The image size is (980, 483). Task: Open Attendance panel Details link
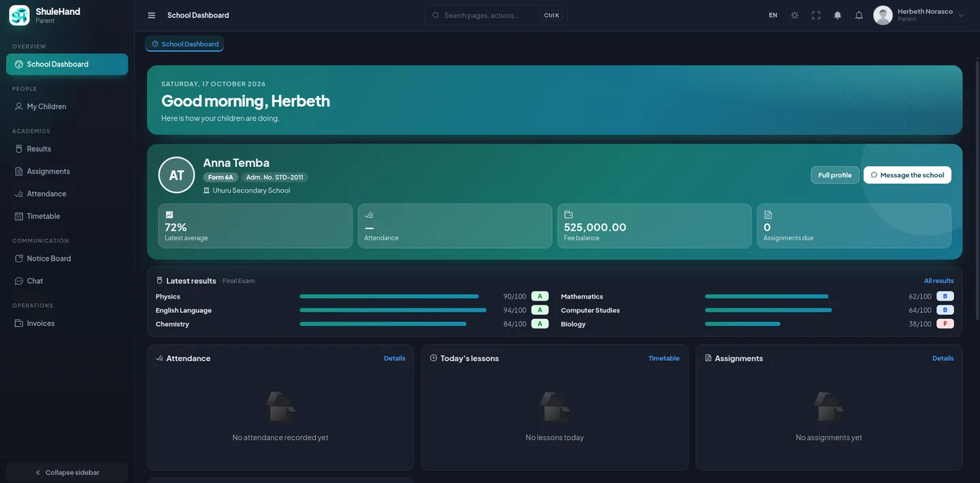(395, 359)
